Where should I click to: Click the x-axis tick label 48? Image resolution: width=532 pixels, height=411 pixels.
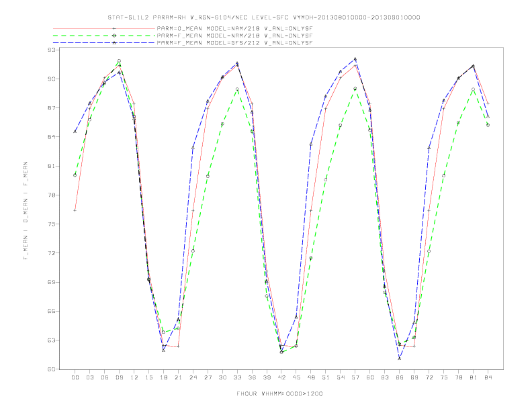(x=311, y=377)
